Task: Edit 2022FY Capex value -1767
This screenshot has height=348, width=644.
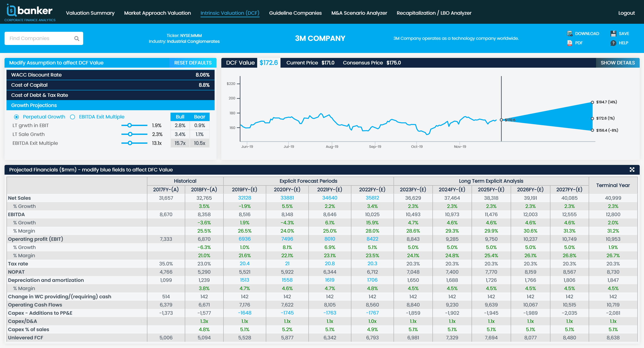Action: tap(372, 313)
